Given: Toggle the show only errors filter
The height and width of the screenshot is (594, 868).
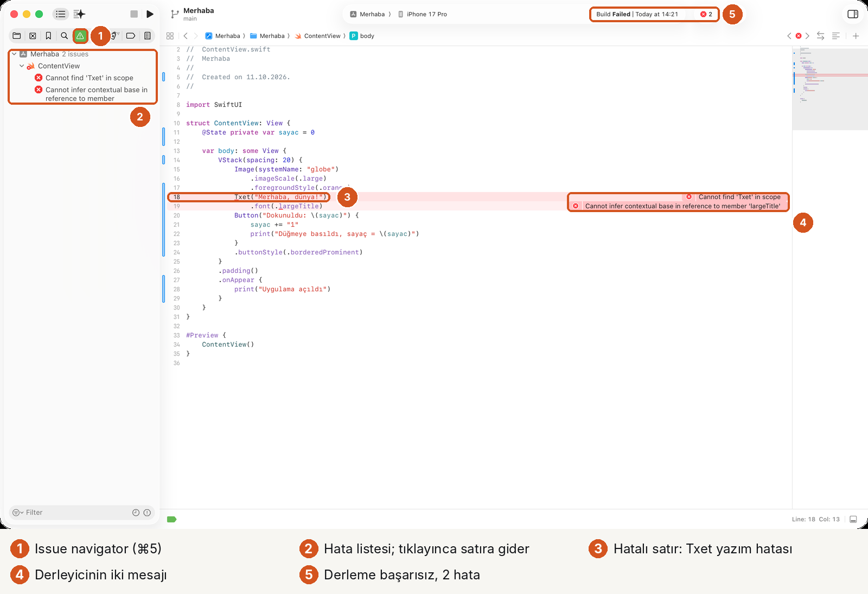Looking at the screenshot, I should click(147, 513).
